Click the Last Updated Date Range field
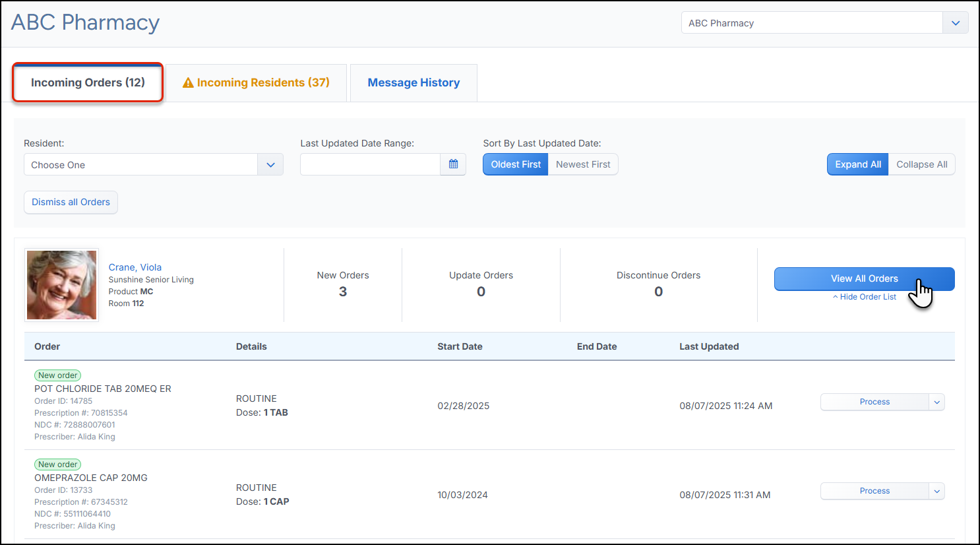 point(370,164)
